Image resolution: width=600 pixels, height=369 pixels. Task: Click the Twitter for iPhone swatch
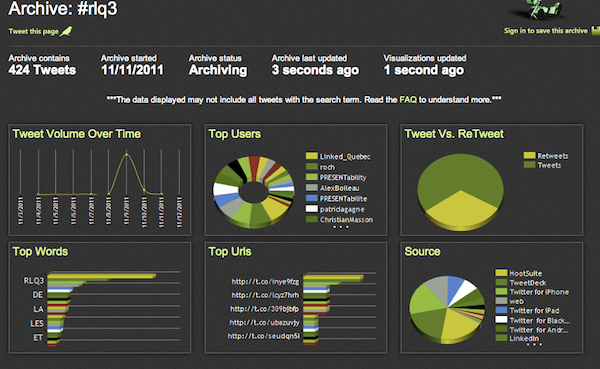[501, 292]
